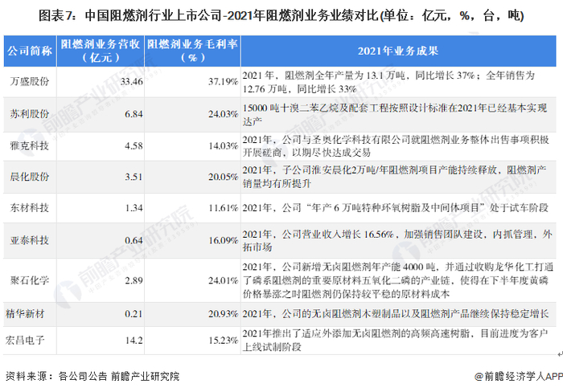Select the 晨化股份 company cell

coord(30,177)
